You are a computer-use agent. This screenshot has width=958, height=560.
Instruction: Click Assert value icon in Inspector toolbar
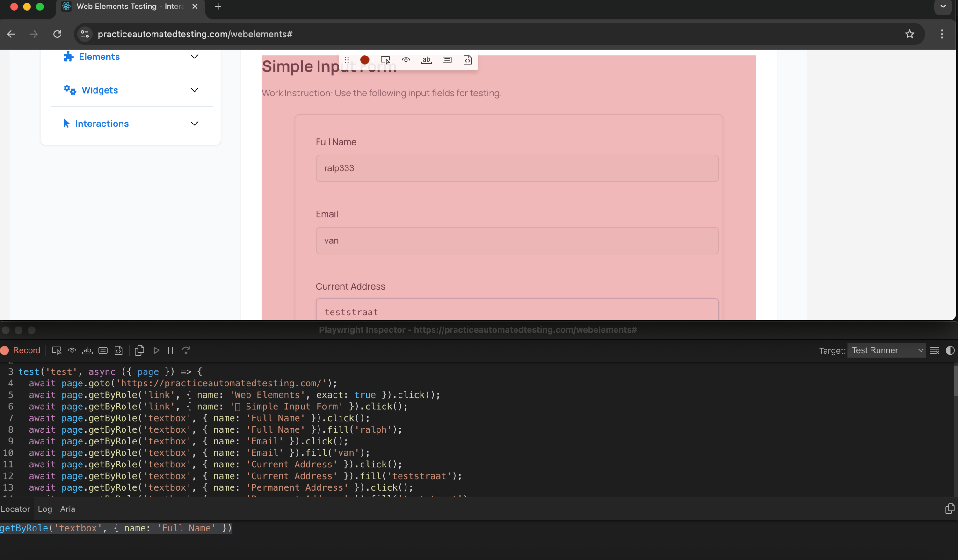(x=103, y=350)
